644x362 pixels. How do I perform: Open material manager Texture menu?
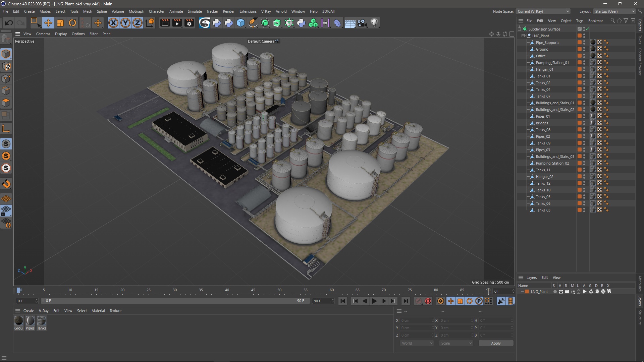pos(115,311)
